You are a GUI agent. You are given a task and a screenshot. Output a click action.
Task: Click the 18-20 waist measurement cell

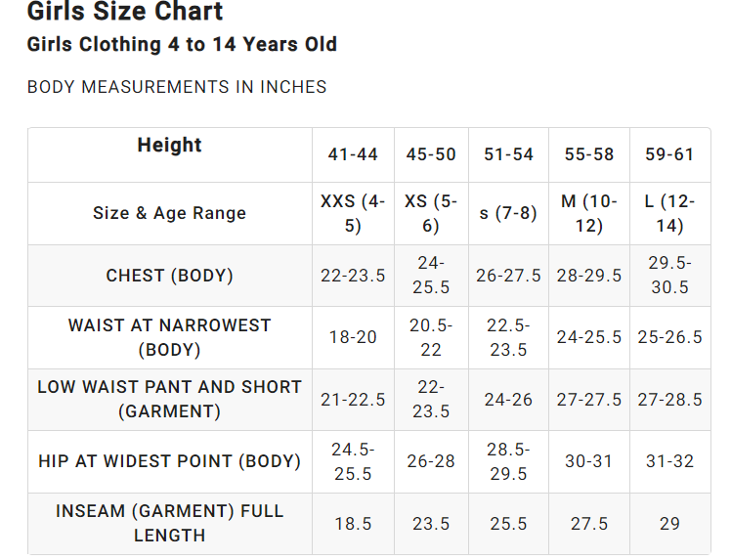pyautogui.click(x=353, y=337)
